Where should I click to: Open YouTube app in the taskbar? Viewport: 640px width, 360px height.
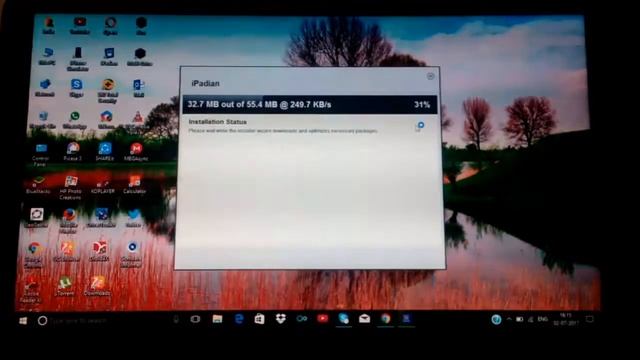point(322,318)
